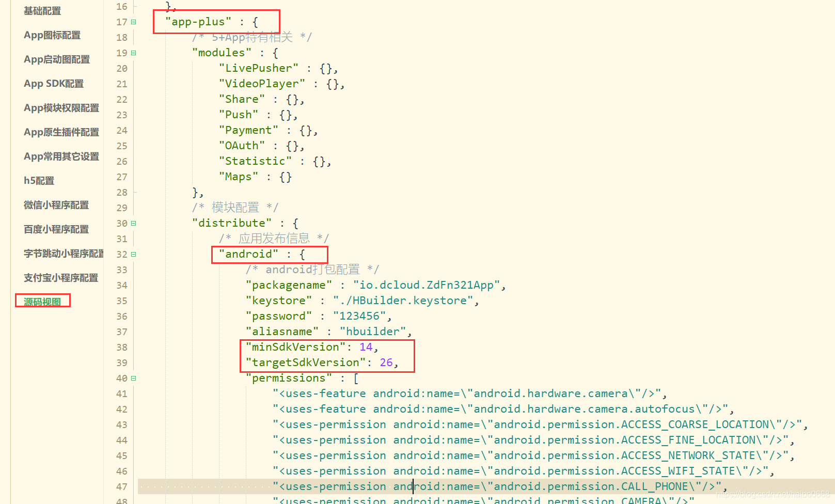Click the targetSdkVersion value 26
The image size is (835, 504).
386,363
